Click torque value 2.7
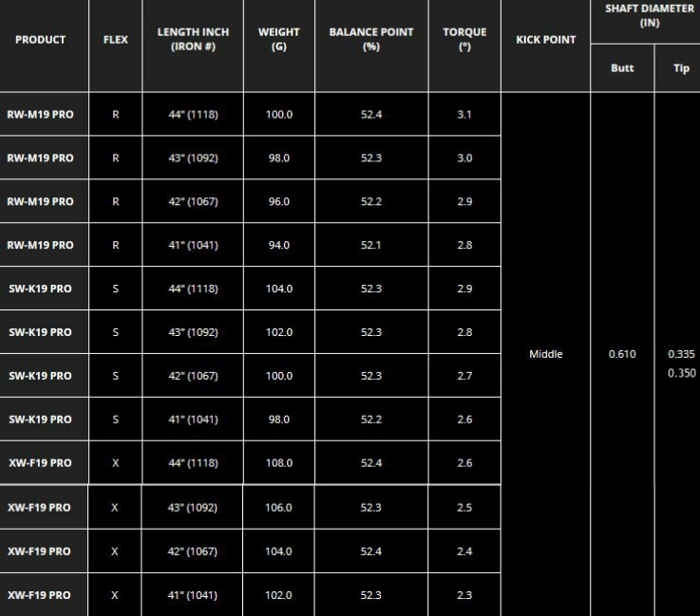Image resolution: width=700 pixels, height=616 pixels. tap(464, 376)
